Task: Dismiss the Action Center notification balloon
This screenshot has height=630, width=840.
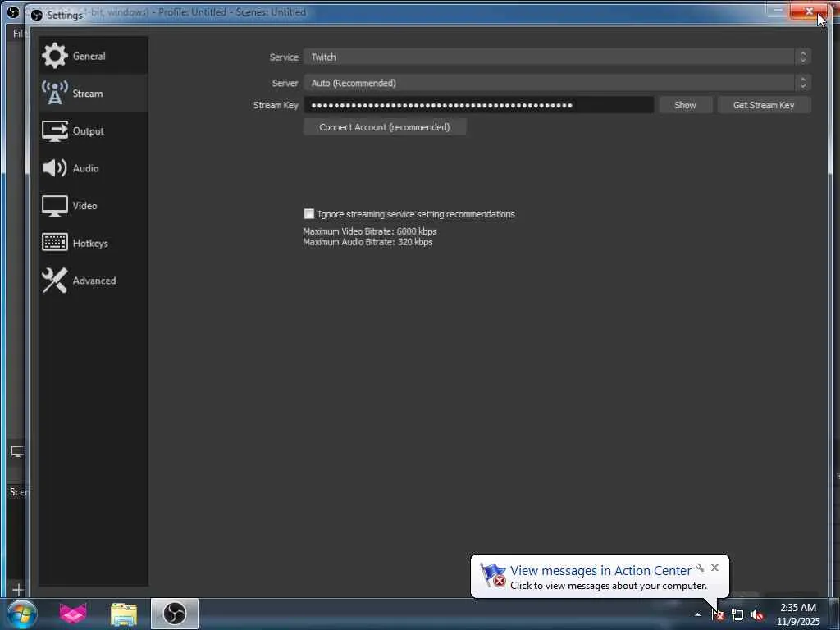Action: click(714, 568)
